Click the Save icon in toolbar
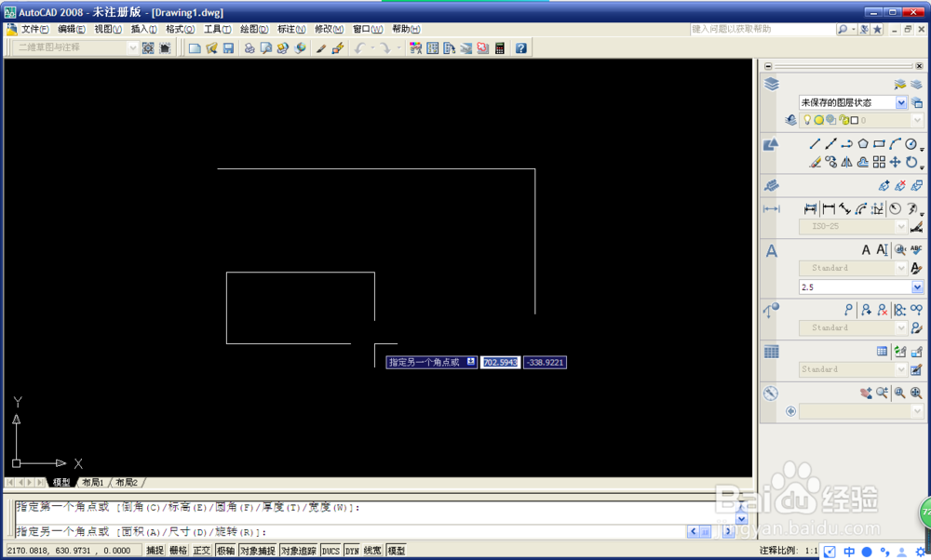The height and width of the screenshot is (560, 931). pyautogui.click(x=229, y=48)
